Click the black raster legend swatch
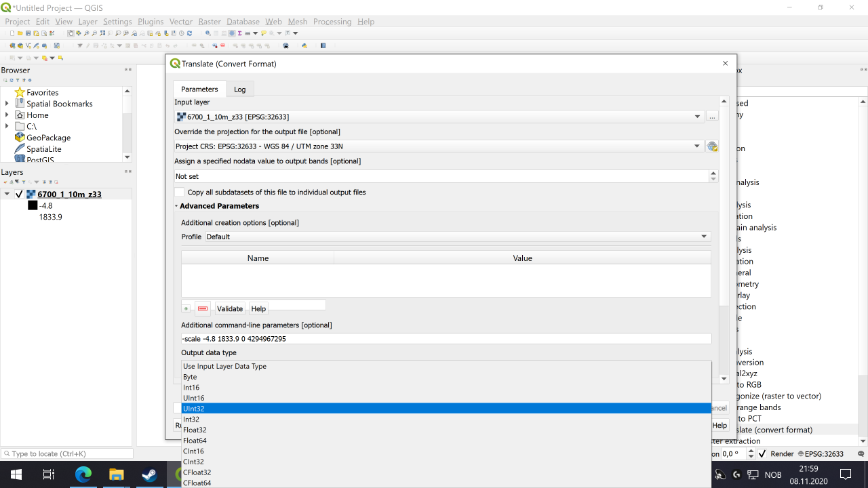The image size is (868, 488). 33,205
